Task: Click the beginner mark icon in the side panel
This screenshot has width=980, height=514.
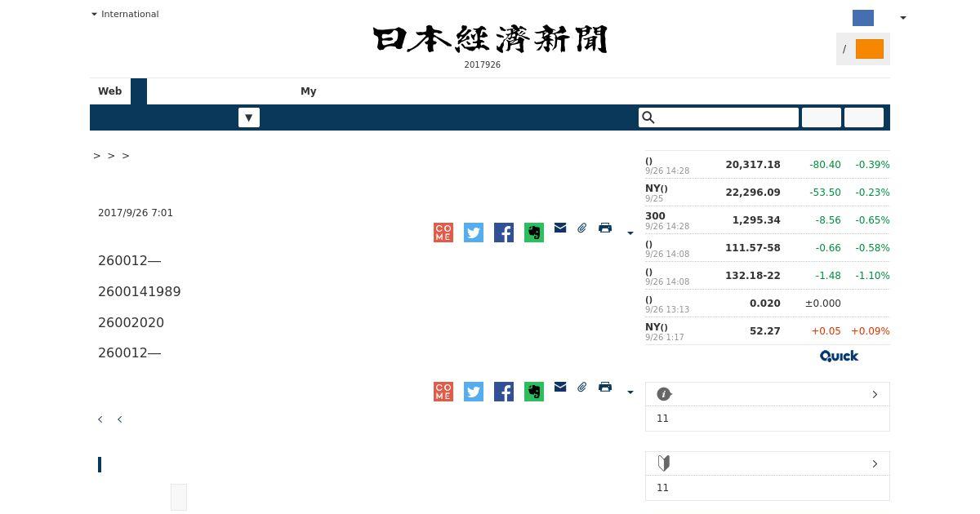Action: [664, 463]
